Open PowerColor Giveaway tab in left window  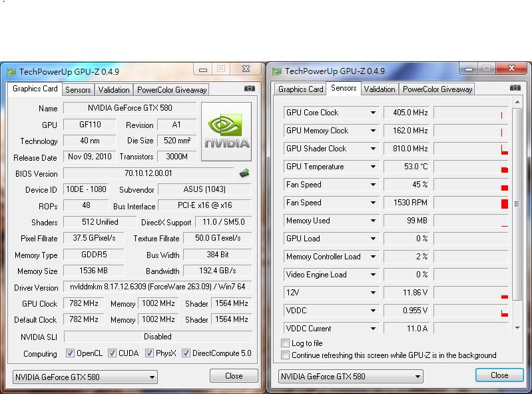tap(172, 90)
